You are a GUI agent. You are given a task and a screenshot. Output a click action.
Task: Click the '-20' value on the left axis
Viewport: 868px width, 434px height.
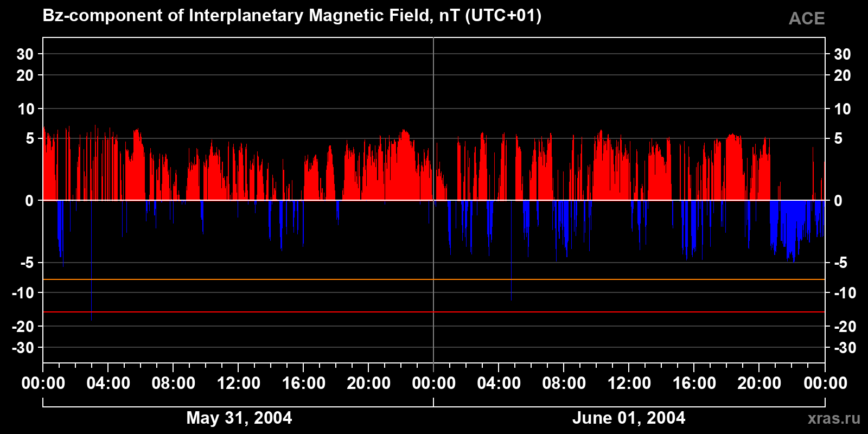23,327
